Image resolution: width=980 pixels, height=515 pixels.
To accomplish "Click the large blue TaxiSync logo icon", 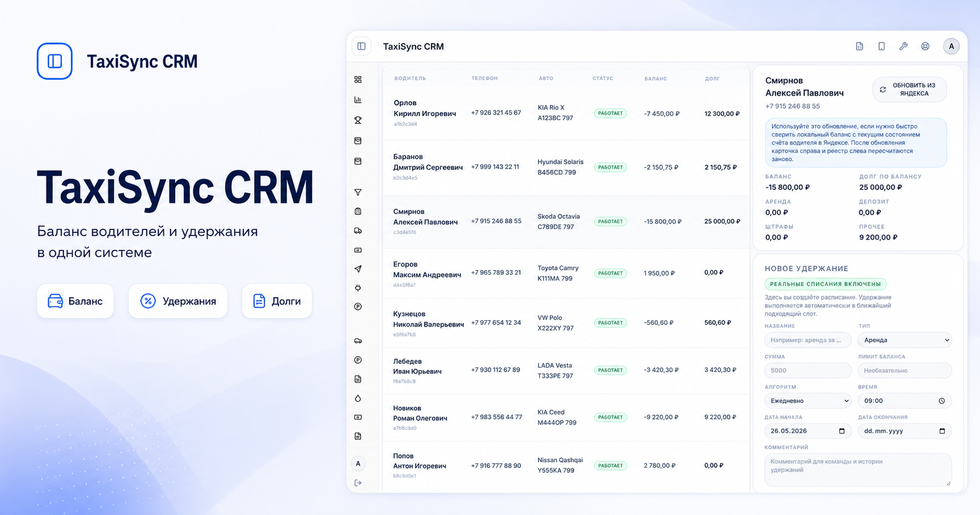I will (54, 61).
